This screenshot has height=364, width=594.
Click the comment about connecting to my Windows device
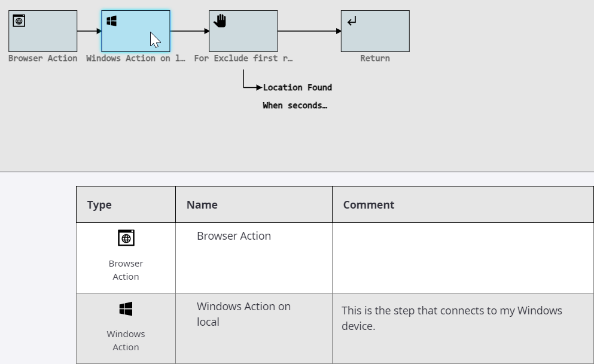point(452,318)
